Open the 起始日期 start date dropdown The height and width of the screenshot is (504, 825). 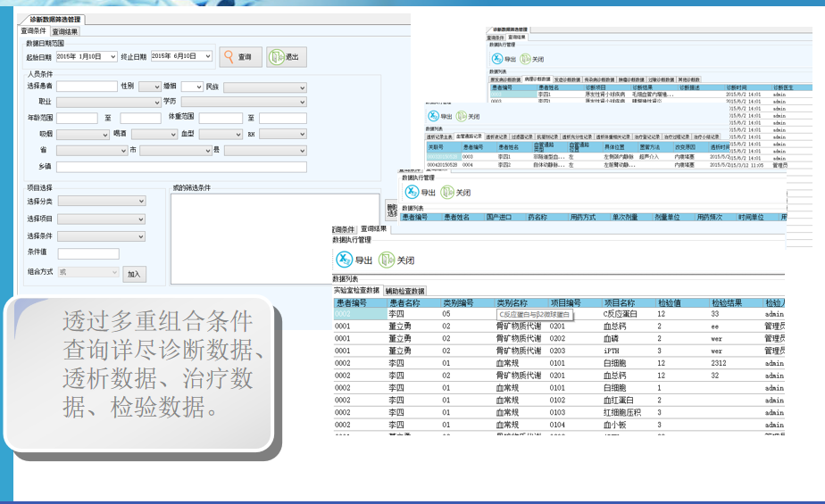(x=112, y=56)
